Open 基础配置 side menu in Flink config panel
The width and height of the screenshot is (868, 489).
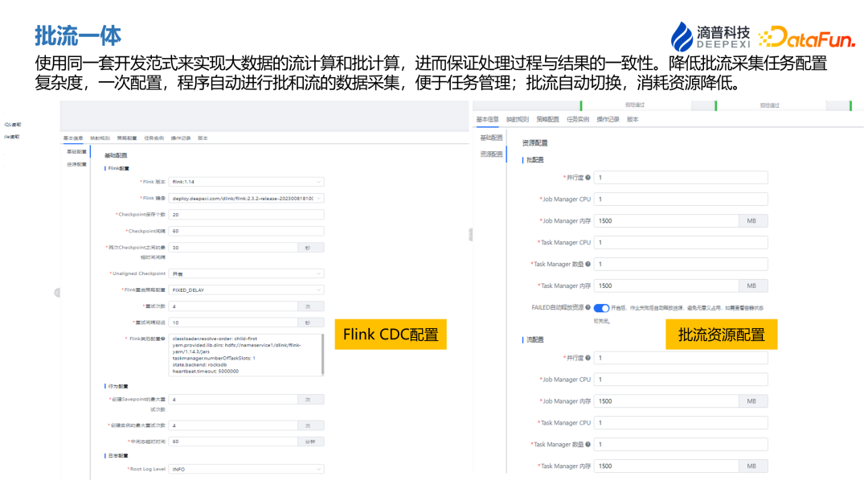[x=77, y=151]
